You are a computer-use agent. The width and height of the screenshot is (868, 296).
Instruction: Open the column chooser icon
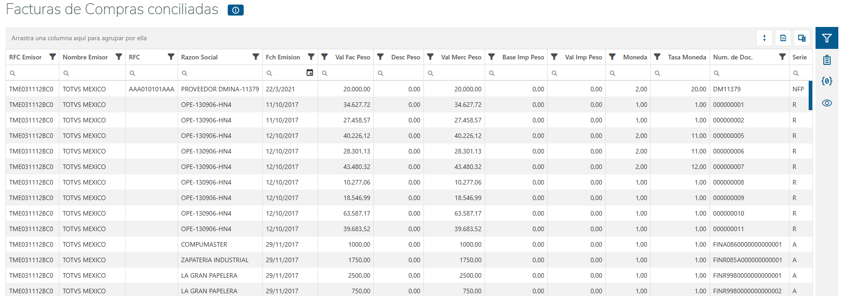(802, 38)
